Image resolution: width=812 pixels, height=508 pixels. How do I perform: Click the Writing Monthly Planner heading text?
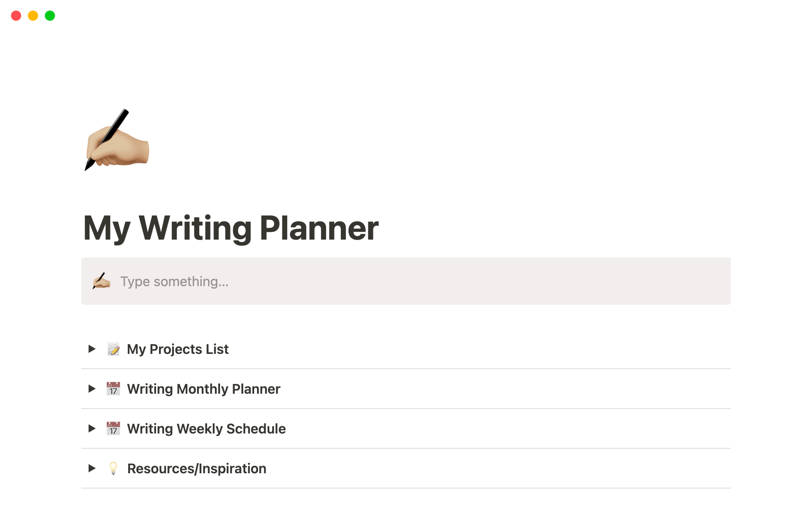(x=203, y=389)
